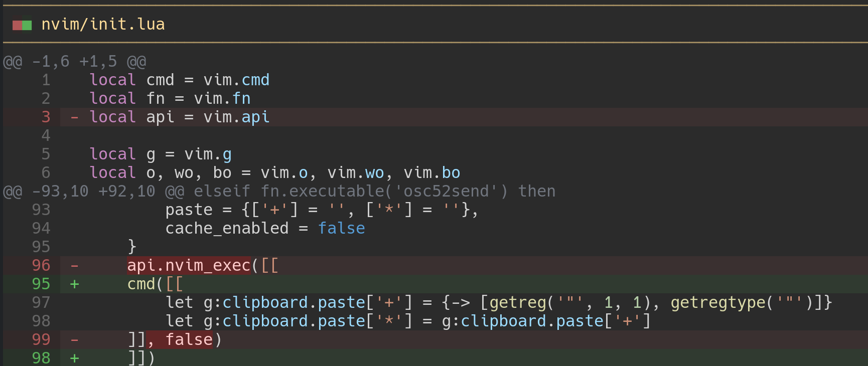
Task: Click removed text 'api.nvim_exec([['
Action: point(203,266)
